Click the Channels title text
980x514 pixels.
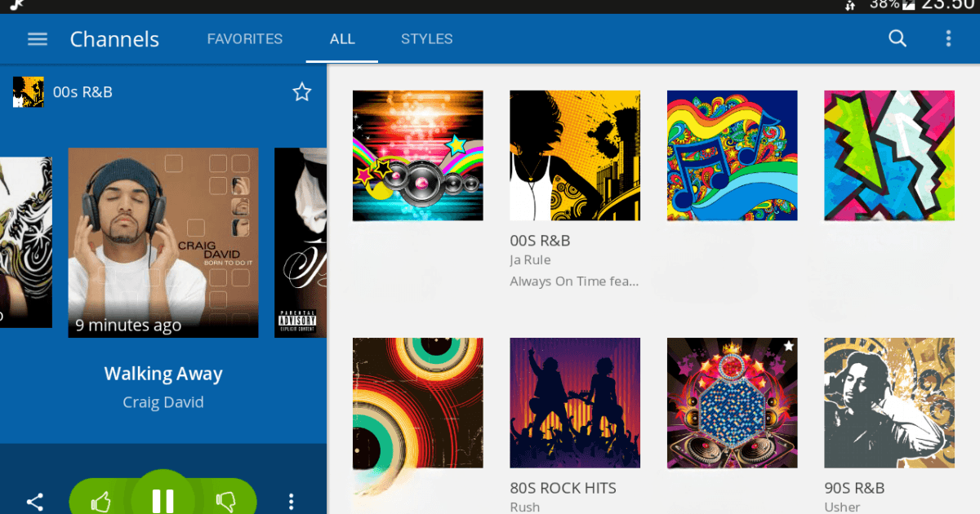tap(114, 38)
